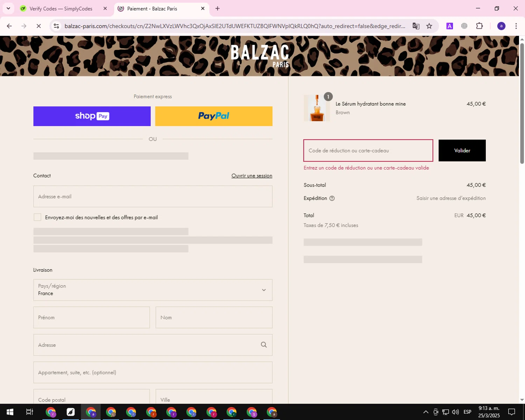Open the network tray icon

tap(446, 412)
